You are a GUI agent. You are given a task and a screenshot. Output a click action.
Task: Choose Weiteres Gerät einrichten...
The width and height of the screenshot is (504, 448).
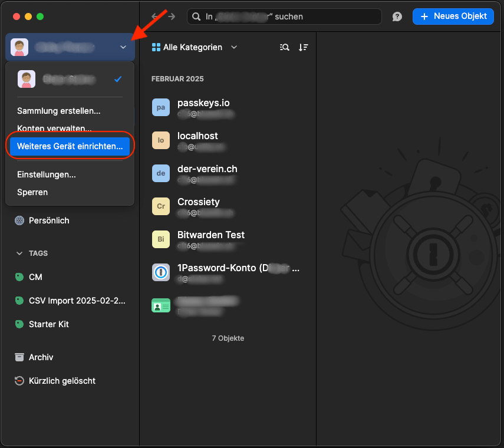pos(70,146)
